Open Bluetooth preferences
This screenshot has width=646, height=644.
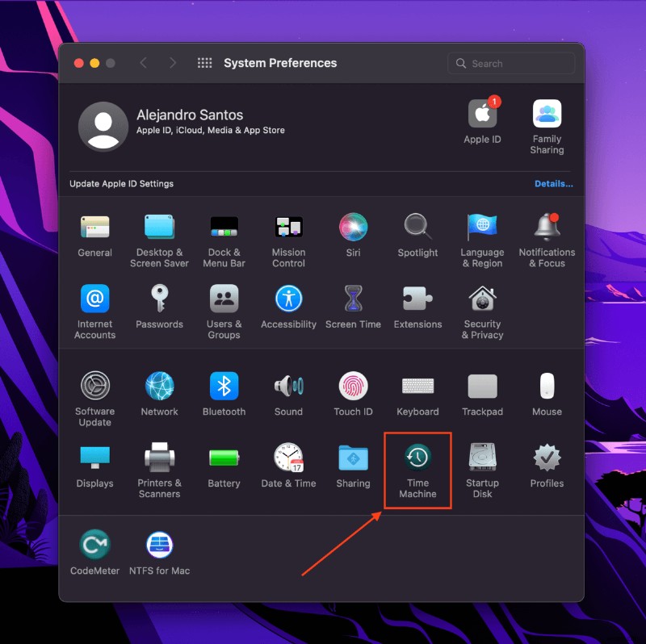224,387
